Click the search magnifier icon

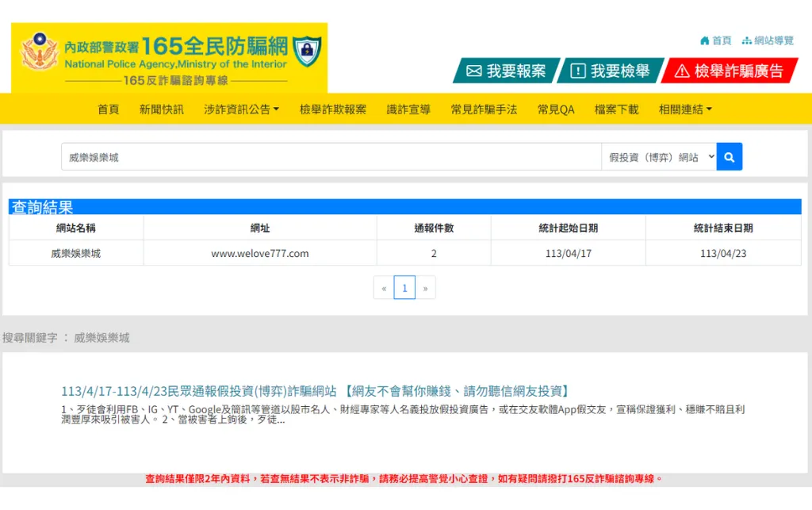tap(729, 156)
